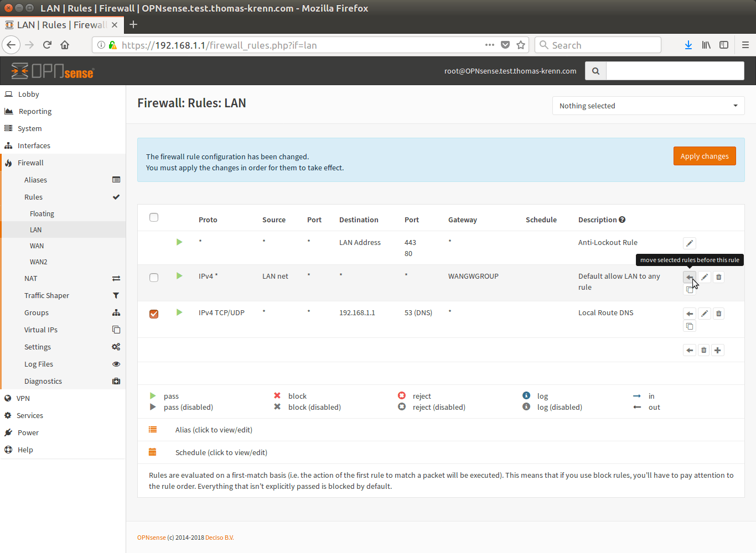Check the Default allow LAN rule checkbox
Screen dimensions: 756x553
[x=154, y=278]
